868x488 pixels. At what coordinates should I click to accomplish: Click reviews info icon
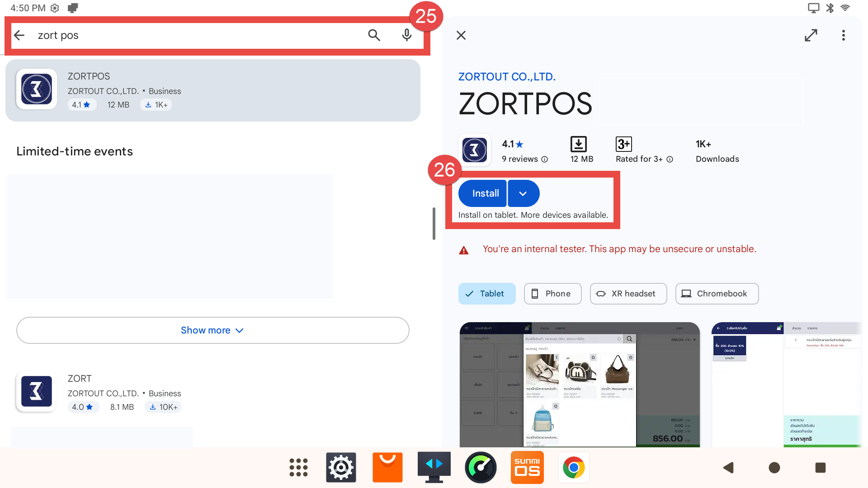(x=545, y=160)
